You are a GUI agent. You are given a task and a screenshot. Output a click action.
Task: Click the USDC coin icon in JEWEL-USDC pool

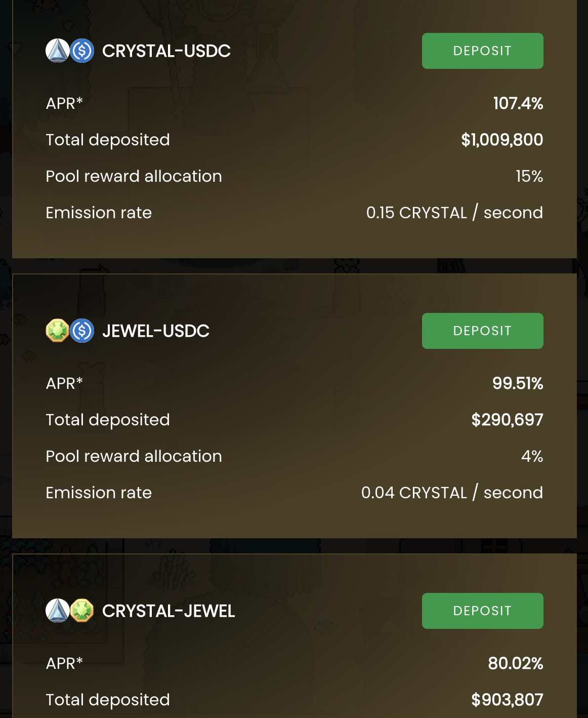[82, 331]
